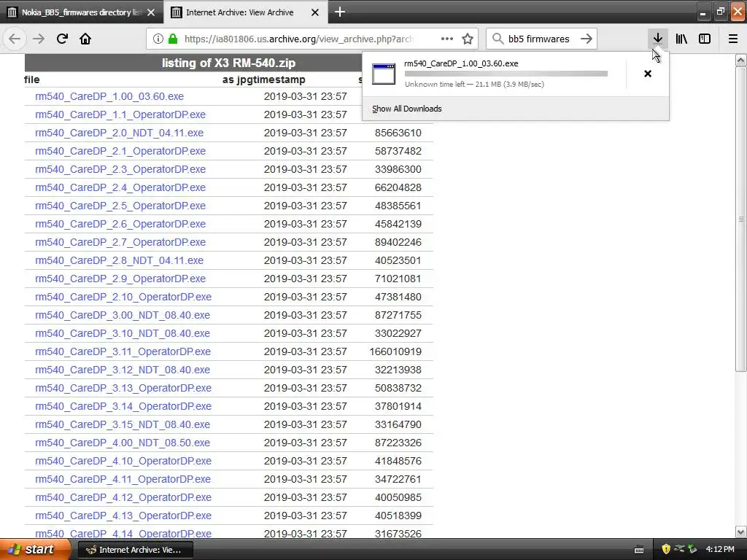The width and height of the screenshot is (747, 560).
Task: Click the on-screen keyboard tray icon
Action: click(639, 550)
